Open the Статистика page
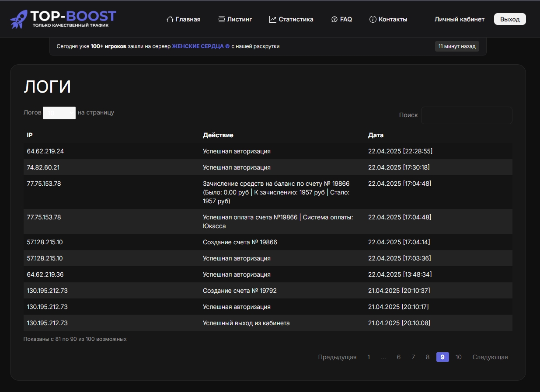This screenshot has width=540, height=392. coord(296,19)
